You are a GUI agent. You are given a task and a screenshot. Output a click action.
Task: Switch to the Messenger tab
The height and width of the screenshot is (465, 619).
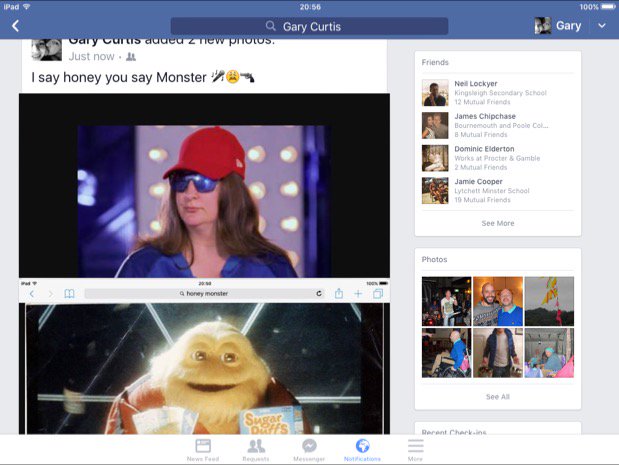point(309,450)
